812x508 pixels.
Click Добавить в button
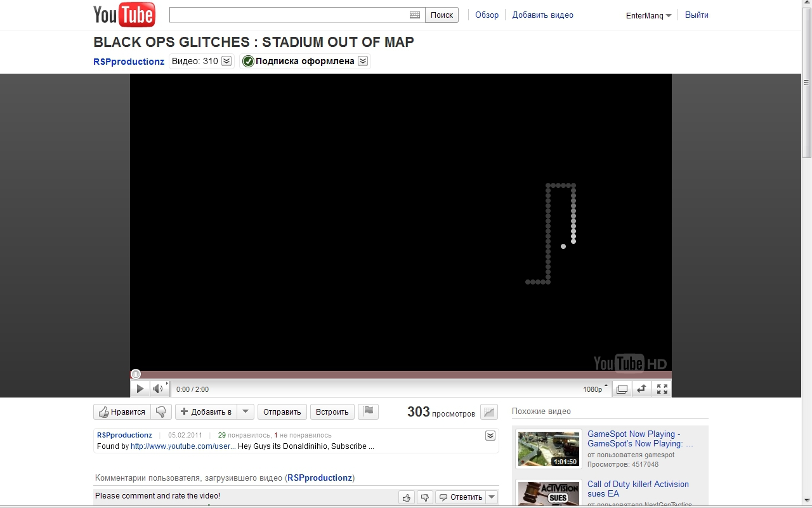point(206,412)
